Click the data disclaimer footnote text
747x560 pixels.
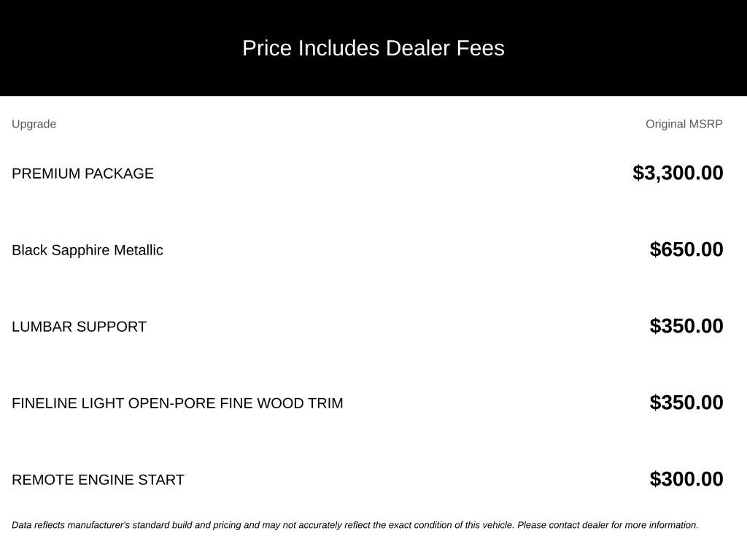(355, 525)
